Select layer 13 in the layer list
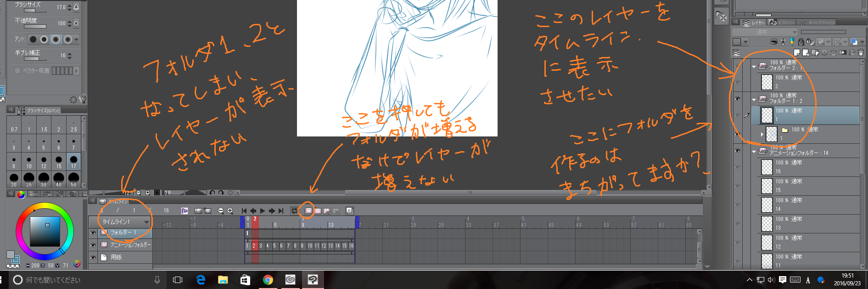 [x=809, y=224]
